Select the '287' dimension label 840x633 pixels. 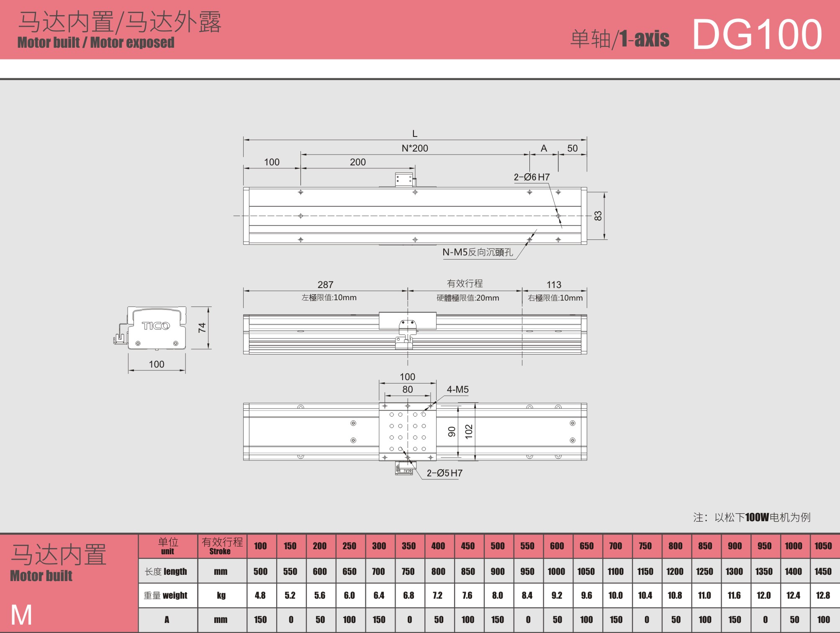pyautogui.click(x=325, y=285)
